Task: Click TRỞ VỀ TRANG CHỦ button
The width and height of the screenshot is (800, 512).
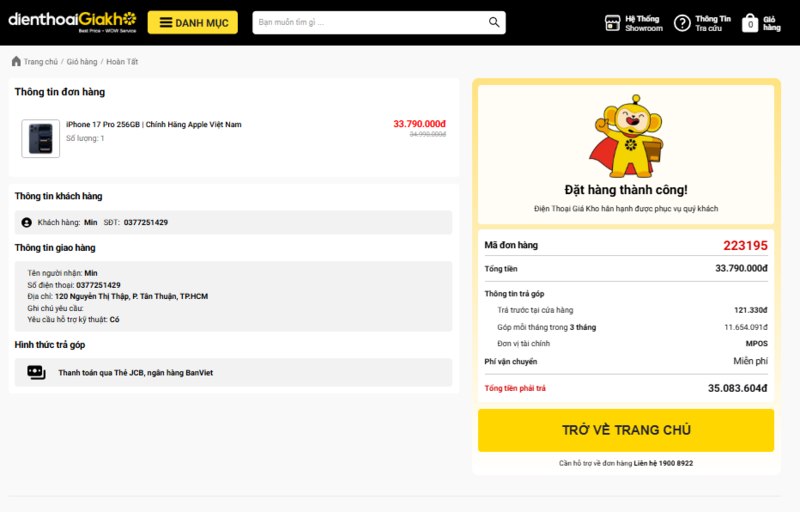Action: [626, 430]
